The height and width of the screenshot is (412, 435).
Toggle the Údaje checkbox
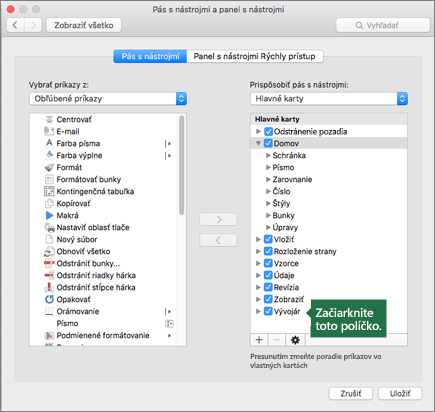click(268, 275)
